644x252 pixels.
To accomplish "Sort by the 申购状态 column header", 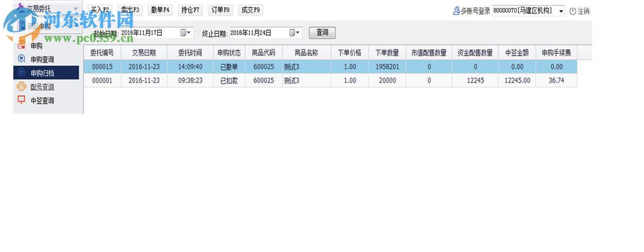I will pos(229,53).
